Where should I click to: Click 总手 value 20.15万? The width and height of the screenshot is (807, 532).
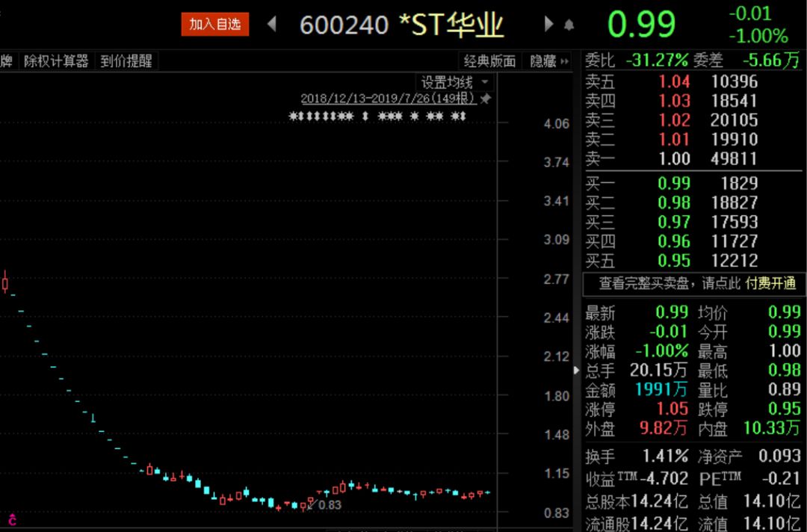pos(659,370)
